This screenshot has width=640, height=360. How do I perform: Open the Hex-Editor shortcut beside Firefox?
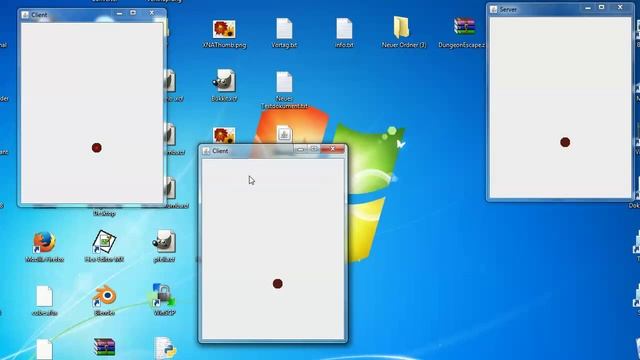pyautogui.click(x=104, y=242)
